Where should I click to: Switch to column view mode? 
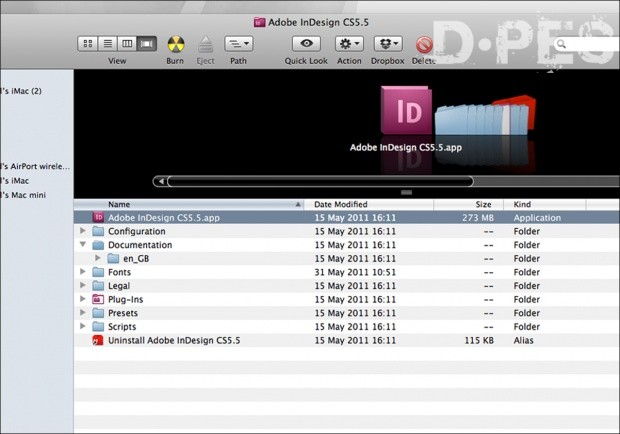127,44
